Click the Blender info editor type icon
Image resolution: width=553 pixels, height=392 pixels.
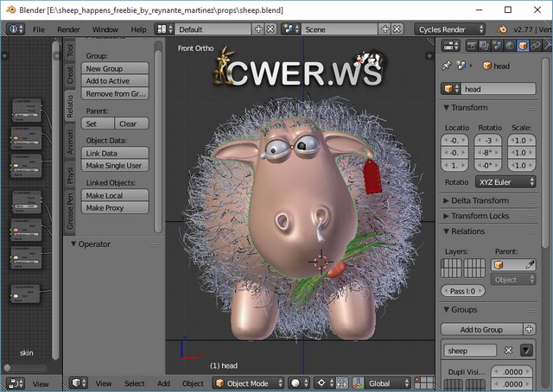pyautogui.click(x=15, y=28)
